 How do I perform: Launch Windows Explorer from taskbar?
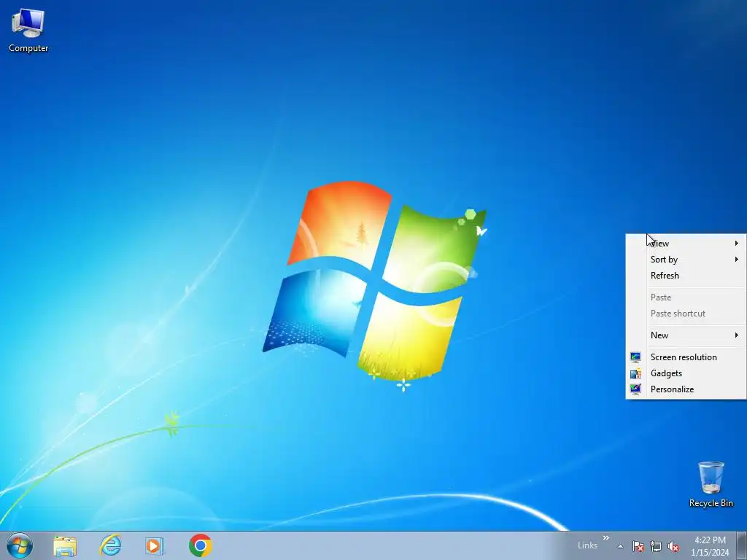pos(65,545)
